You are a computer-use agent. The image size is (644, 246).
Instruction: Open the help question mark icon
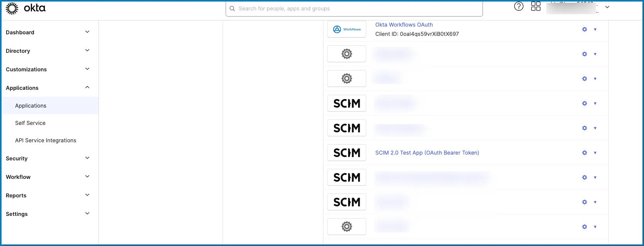[x=518, y=7]
